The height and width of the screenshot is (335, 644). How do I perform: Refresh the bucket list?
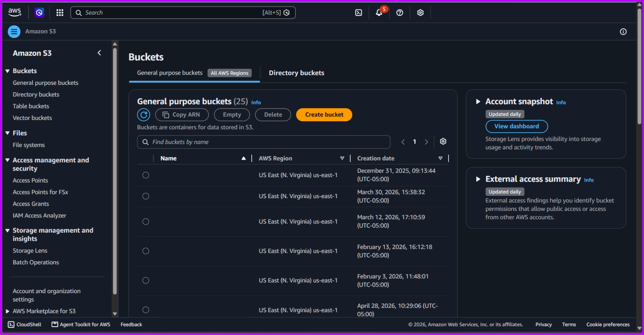144,115
